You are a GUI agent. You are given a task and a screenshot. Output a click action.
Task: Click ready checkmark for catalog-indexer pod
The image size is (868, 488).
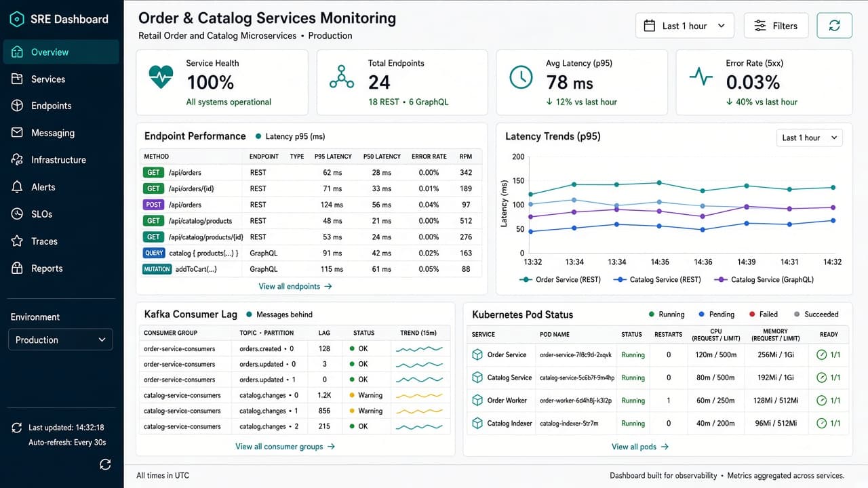pos(821,424)
